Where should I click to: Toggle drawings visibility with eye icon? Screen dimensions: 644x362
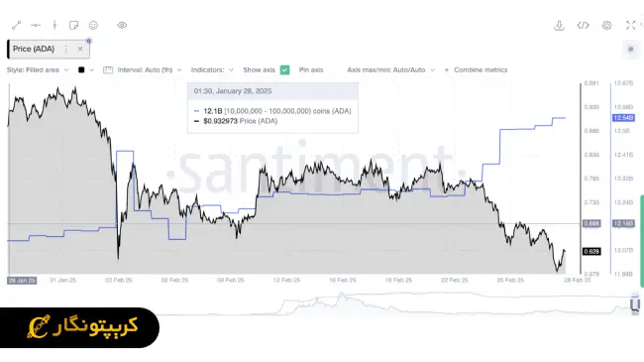[x=122, y=26]
